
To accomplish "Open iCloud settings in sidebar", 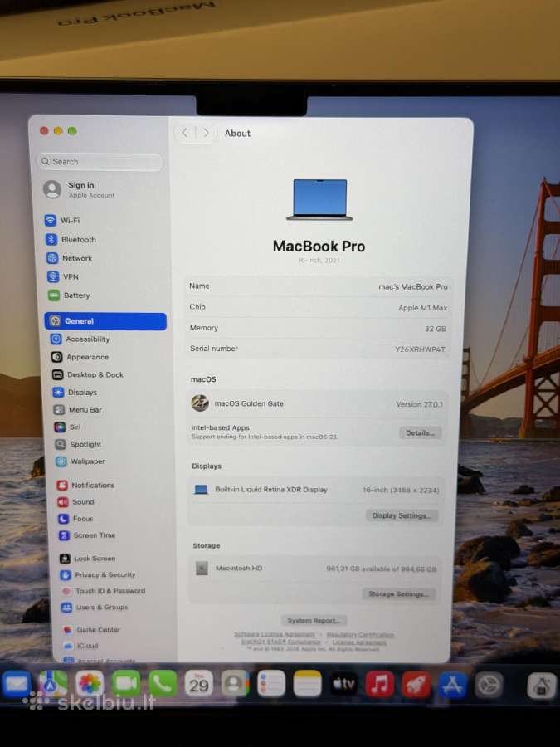I will 81,646.
